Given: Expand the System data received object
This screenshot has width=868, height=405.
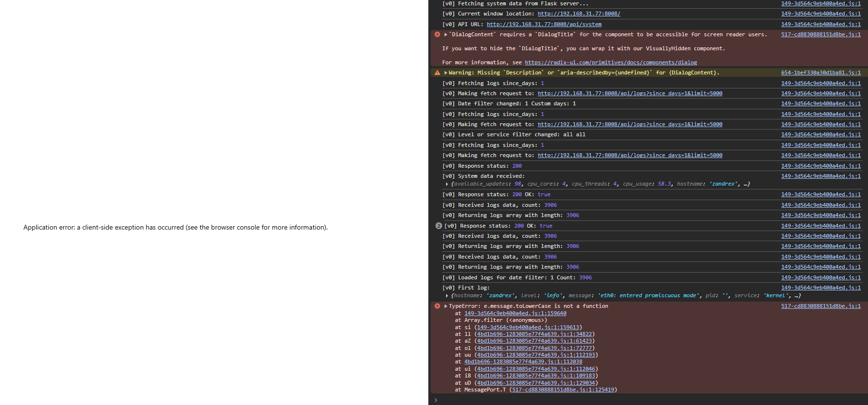Looking at the screenshot, I should [x=447, y=184].
